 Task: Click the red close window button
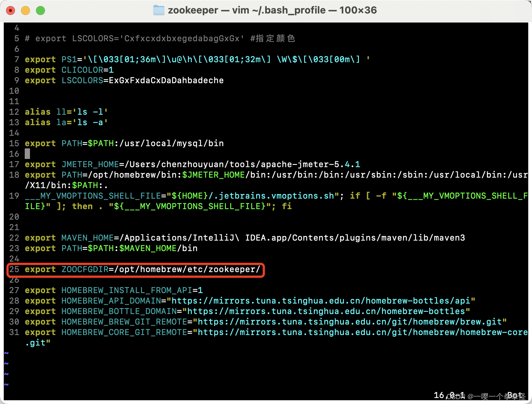(10, 10)
